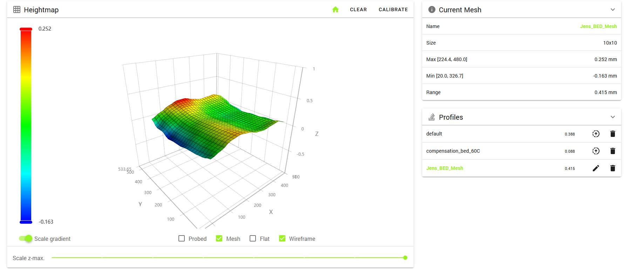The width and height of the screenshot is (644, 271).
Task: Click the CALIBRATE button
Action: (393, 9)
